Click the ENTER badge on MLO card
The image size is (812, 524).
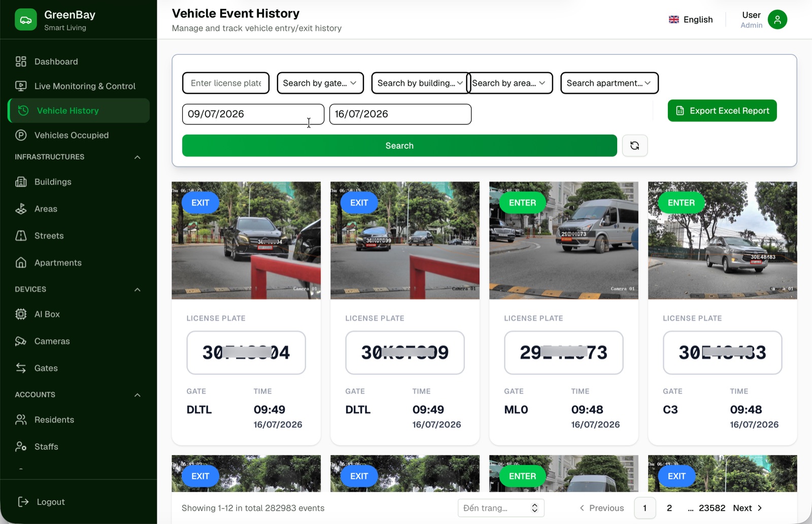tap(522, 203)
